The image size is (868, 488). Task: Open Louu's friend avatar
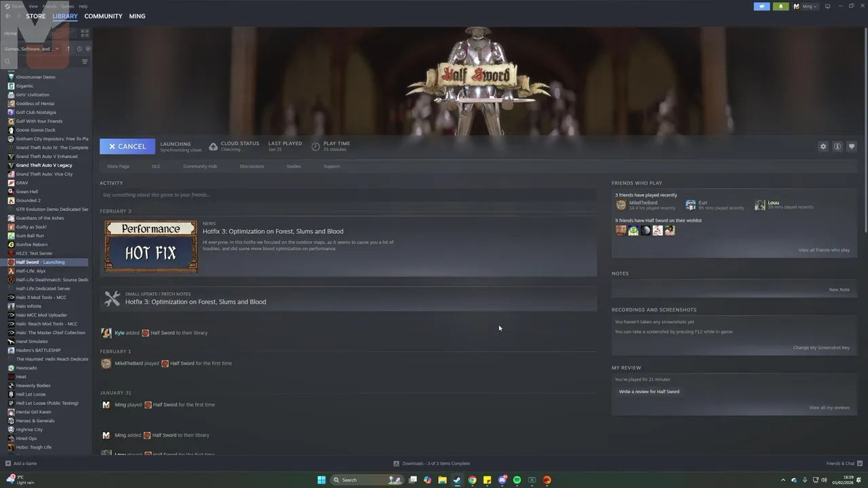point(760,205)
